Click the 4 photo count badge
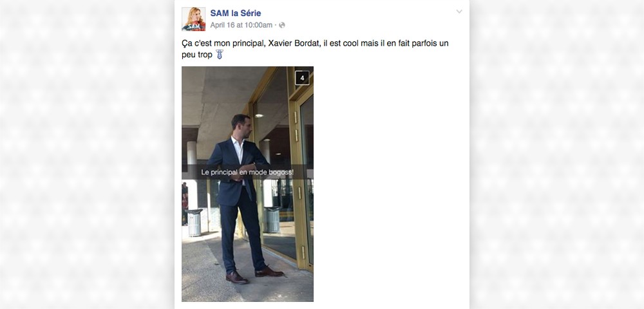Screen dimensions: 644x309 tap(302, 78)
